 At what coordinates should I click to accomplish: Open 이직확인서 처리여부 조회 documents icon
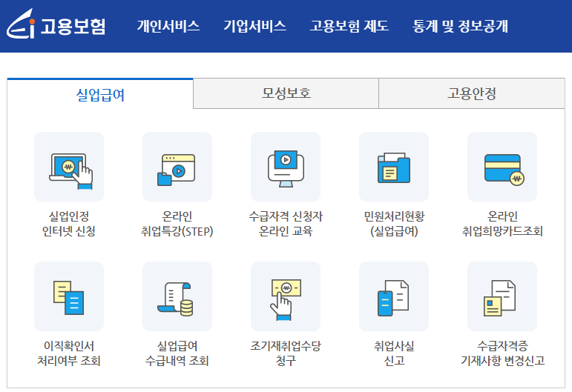pyautogui.click(x=69, y=296)
